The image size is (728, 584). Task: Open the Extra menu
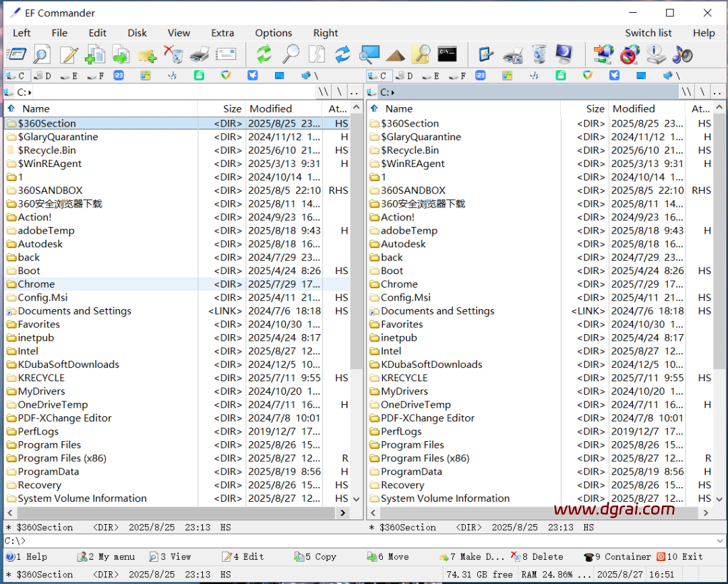(x=222, y=33)
